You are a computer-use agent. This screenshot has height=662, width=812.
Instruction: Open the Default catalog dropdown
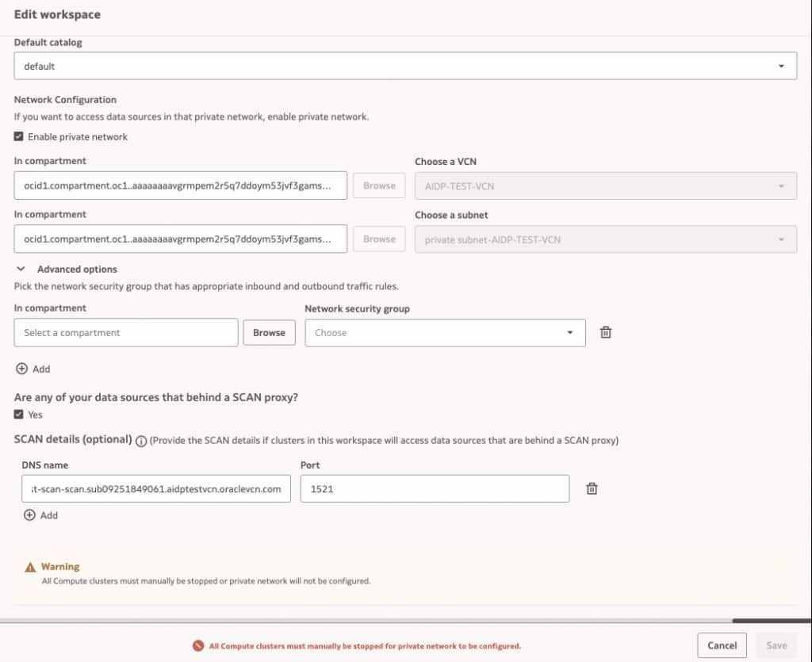point(405,67)
